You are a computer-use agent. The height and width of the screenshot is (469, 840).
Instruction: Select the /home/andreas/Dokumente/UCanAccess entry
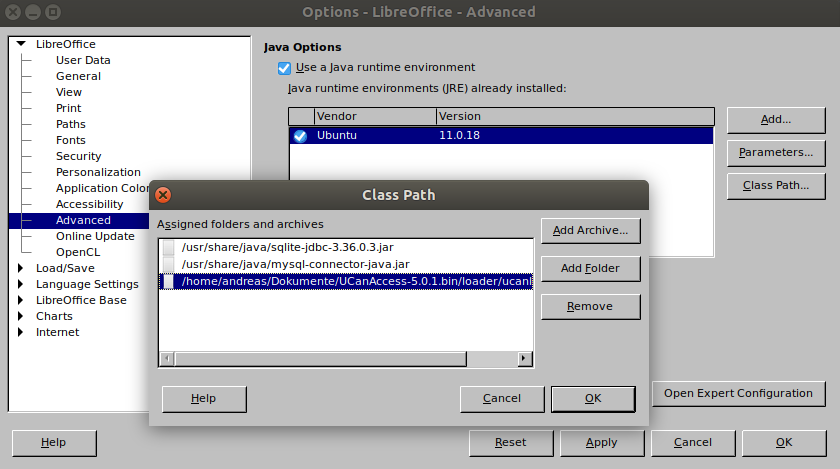346,281
